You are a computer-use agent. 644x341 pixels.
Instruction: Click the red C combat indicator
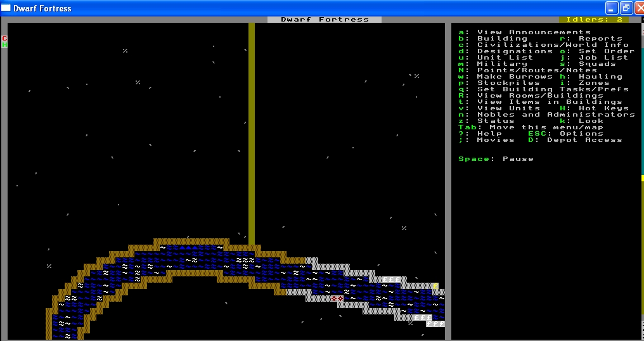[x=4, y=39]
